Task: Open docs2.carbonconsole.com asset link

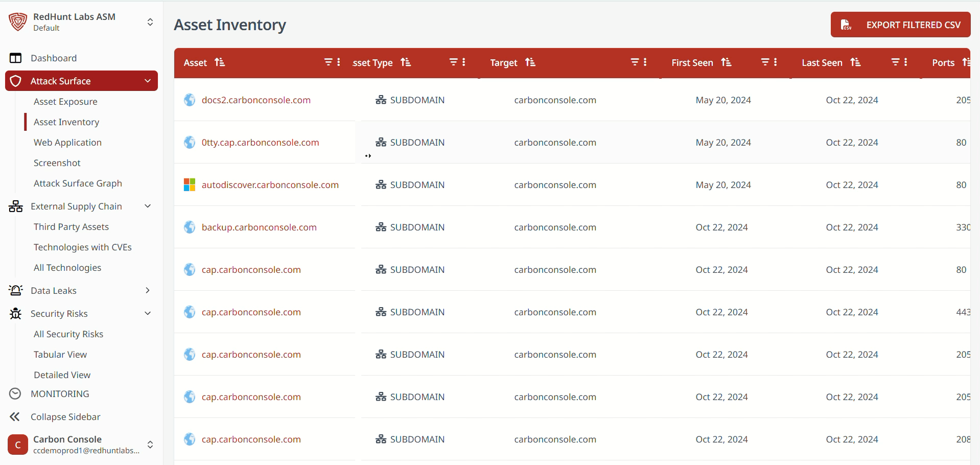Action: pos(256,100)
